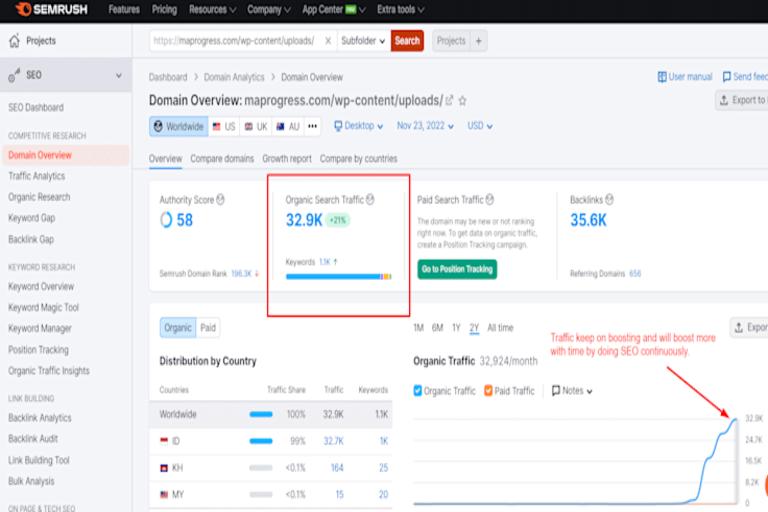Select Worldwide globe filter
This screenshot has width=768, height=512.
coord(179,126)
